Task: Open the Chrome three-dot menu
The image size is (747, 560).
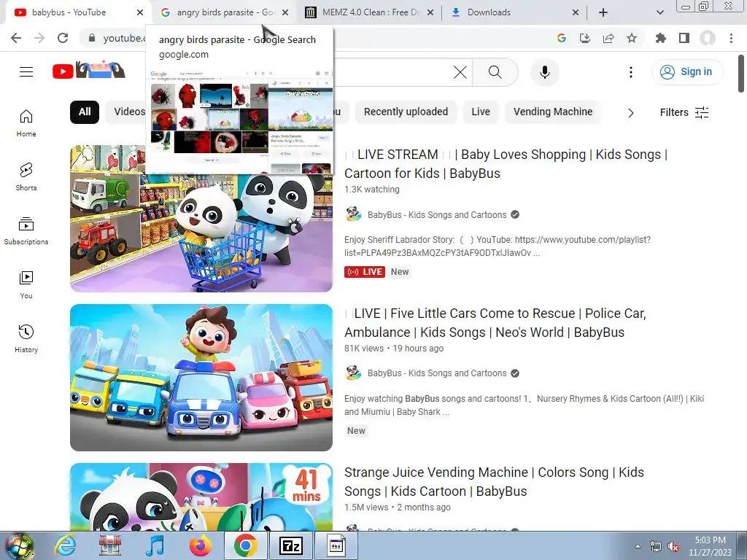Action: coord(731,38)
